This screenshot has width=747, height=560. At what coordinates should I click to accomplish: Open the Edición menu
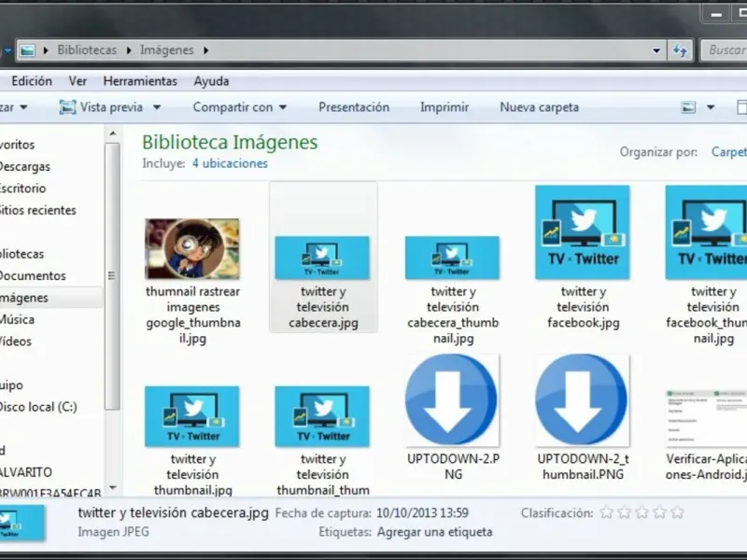(x=32, y=81)
